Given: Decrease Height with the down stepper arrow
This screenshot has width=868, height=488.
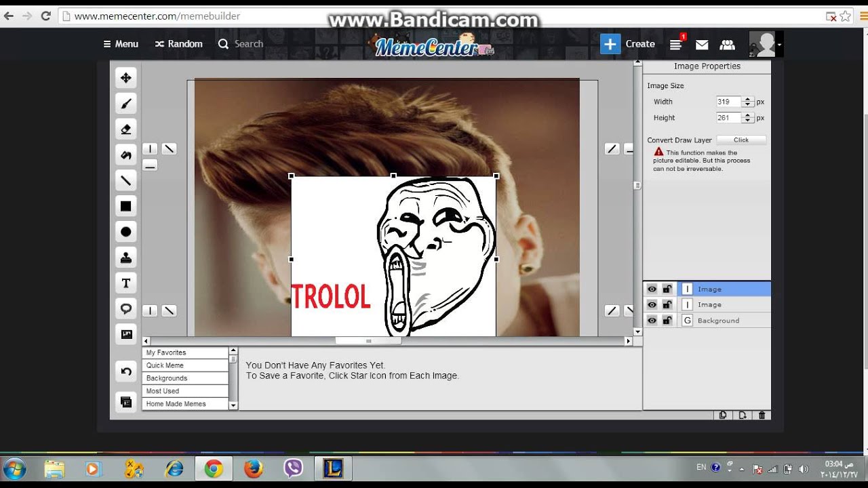Looking at the screenshot, I should [x=748, y=120].
